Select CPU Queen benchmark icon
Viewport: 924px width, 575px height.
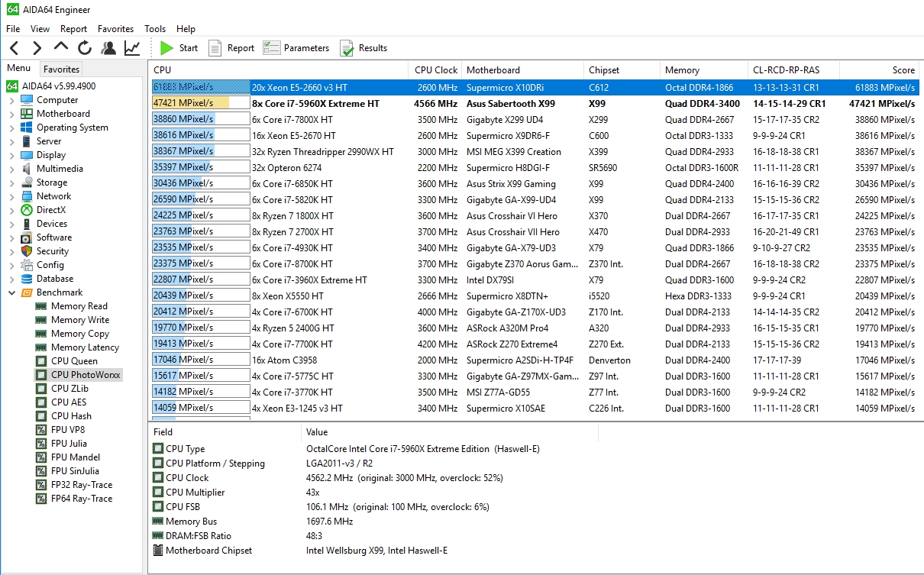(x=41, y=361)
